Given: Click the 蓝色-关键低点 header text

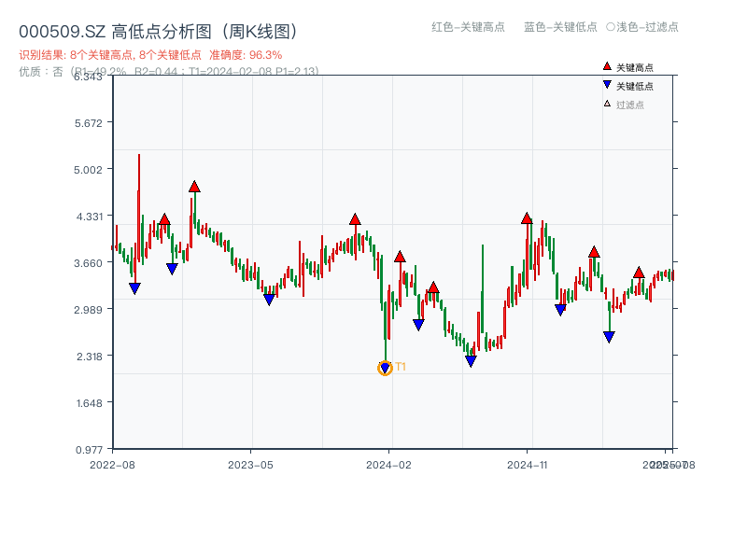Looking at the screenshot, I should coord(560,27).
